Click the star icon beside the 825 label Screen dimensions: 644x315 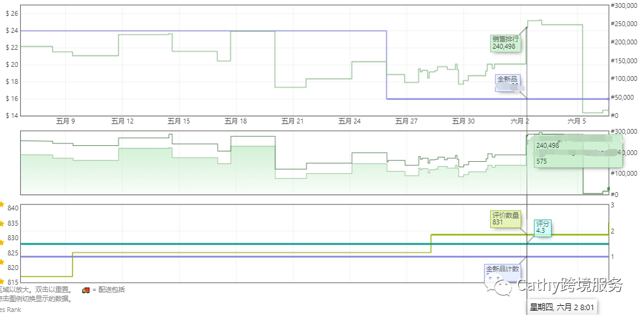pyautogui.click(x=2, y=262)
